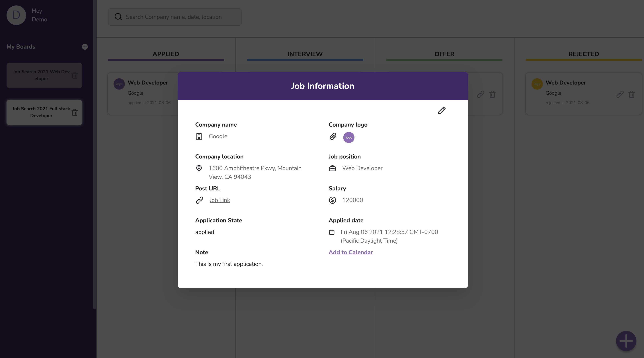Click Add to Calendar

pyautogui.click(x=350, y=252)
